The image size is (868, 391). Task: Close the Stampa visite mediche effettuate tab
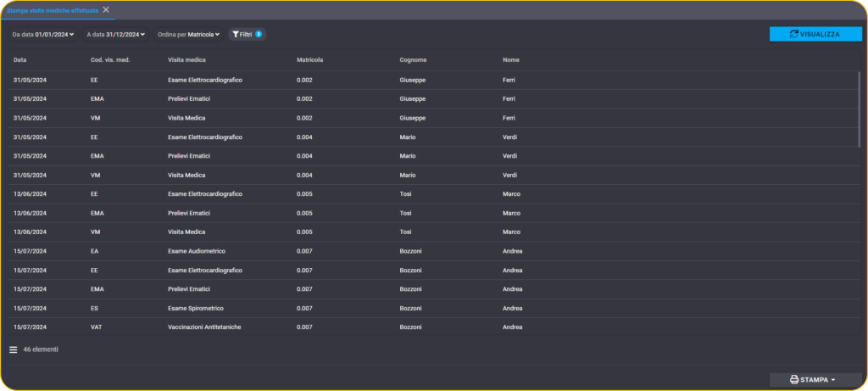106,9
